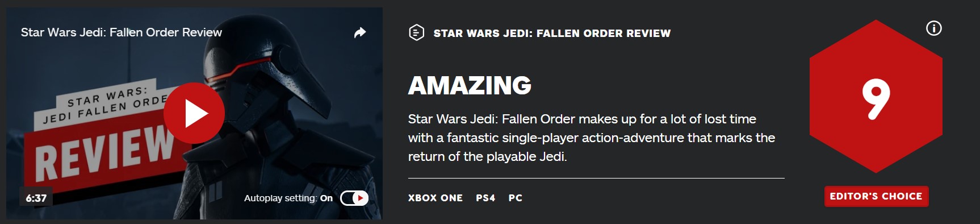The image size is (980, 224).
Task: Click the 'On' autoplay status text
Action: pyautogui.click(x=326, y=198)
